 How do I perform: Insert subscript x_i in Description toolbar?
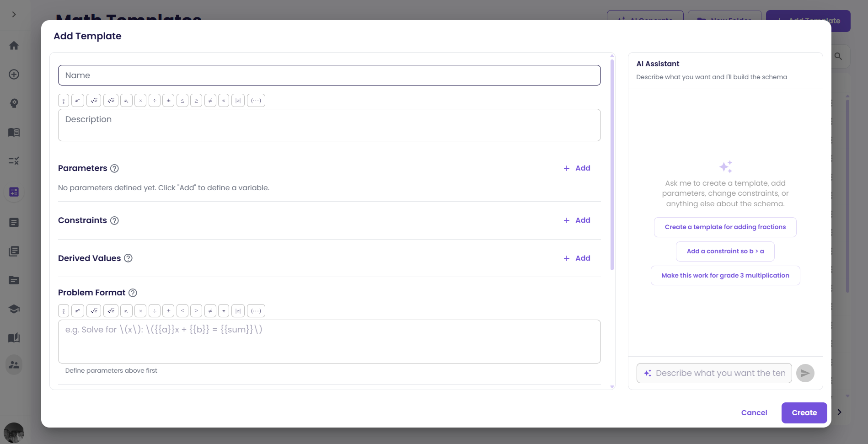point(127,101)
